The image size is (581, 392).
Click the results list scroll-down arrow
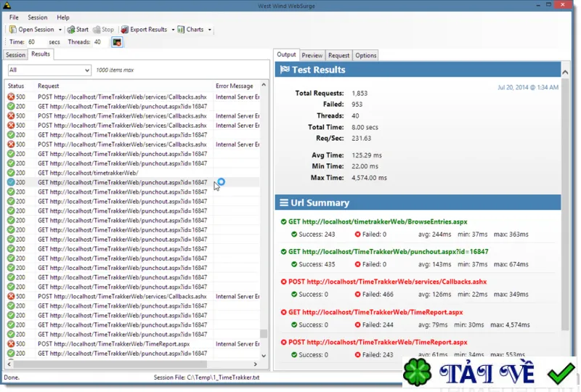(x=264, y=356)
